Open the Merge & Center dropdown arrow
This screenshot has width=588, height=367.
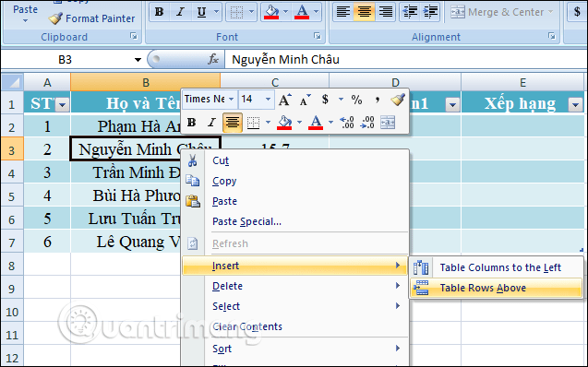pyautogui.click(x=550, y=12)
